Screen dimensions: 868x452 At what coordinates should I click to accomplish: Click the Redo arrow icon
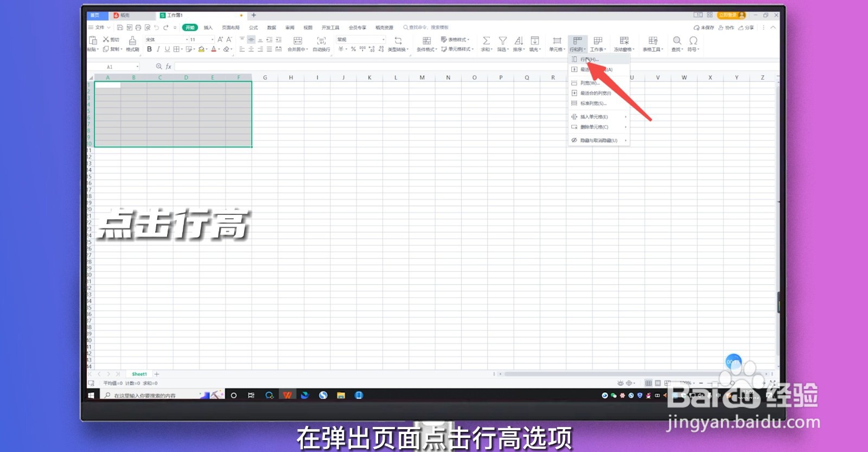coord(166,28)
